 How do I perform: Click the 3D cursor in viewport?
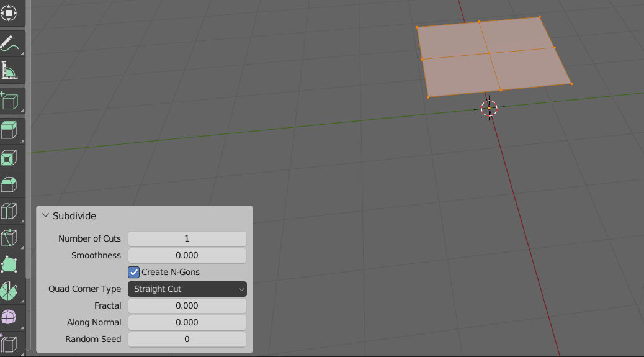(489, 108)
